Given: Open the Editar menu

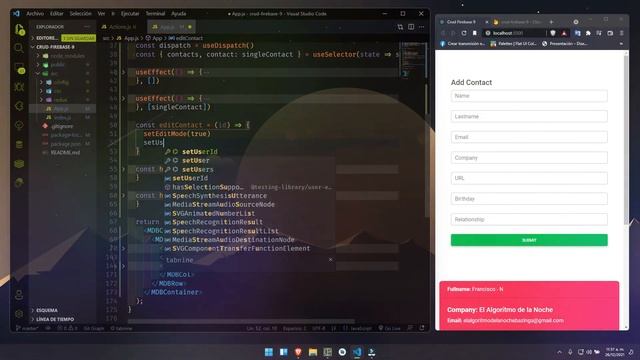Looking at the screenshot, I should coord(57,13).
